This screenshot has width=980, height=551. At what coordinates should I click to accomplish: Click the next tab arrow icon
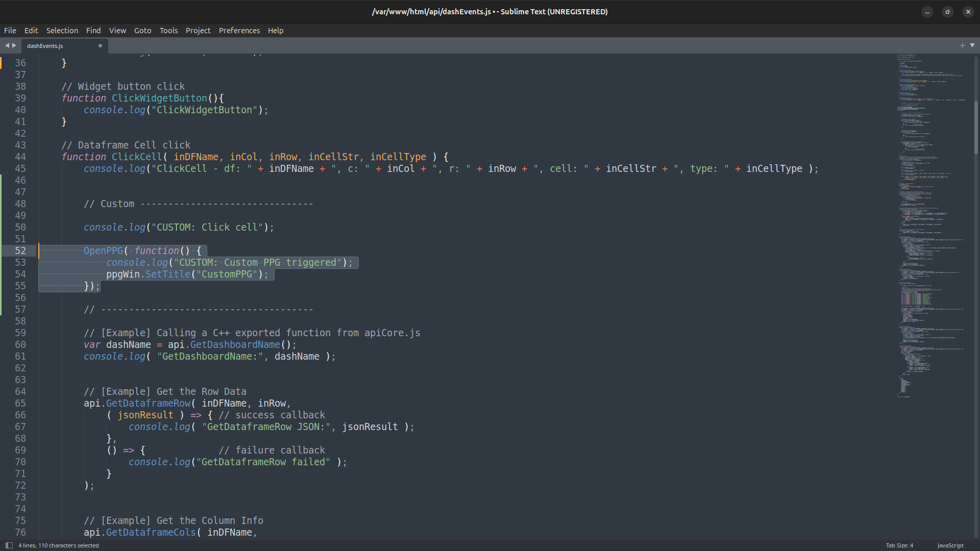14,45
